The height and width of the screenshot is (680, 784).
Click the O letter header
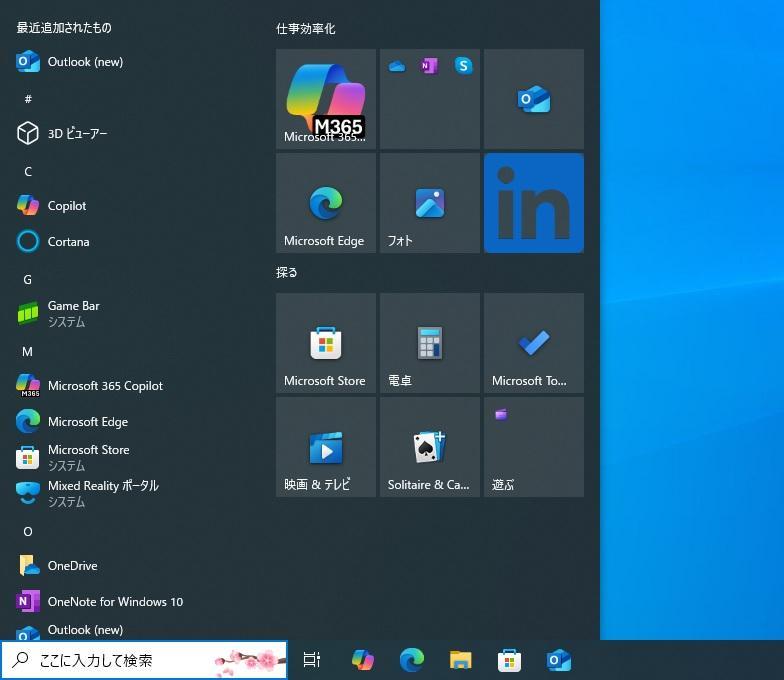click(x=28, y=532)
